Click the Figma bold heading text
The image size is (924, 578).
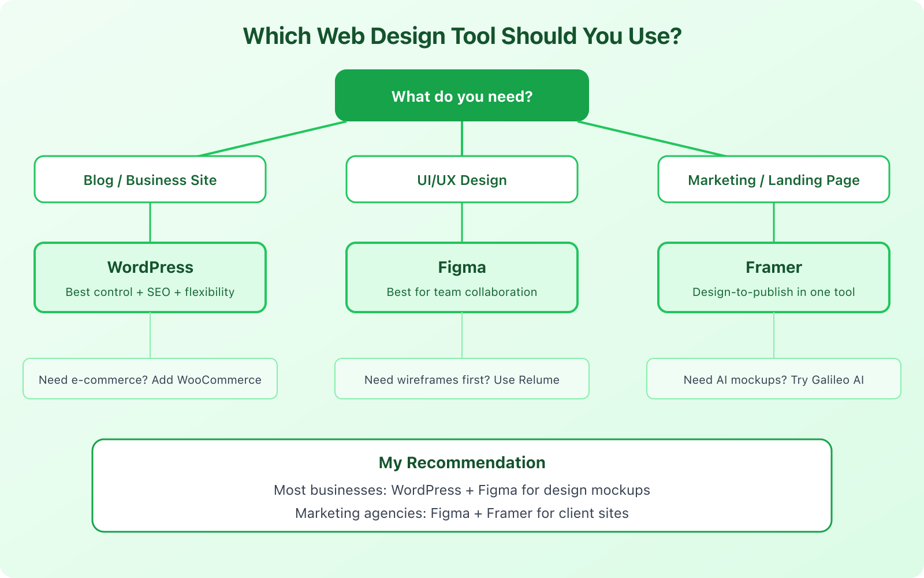(x=461, y=267)
